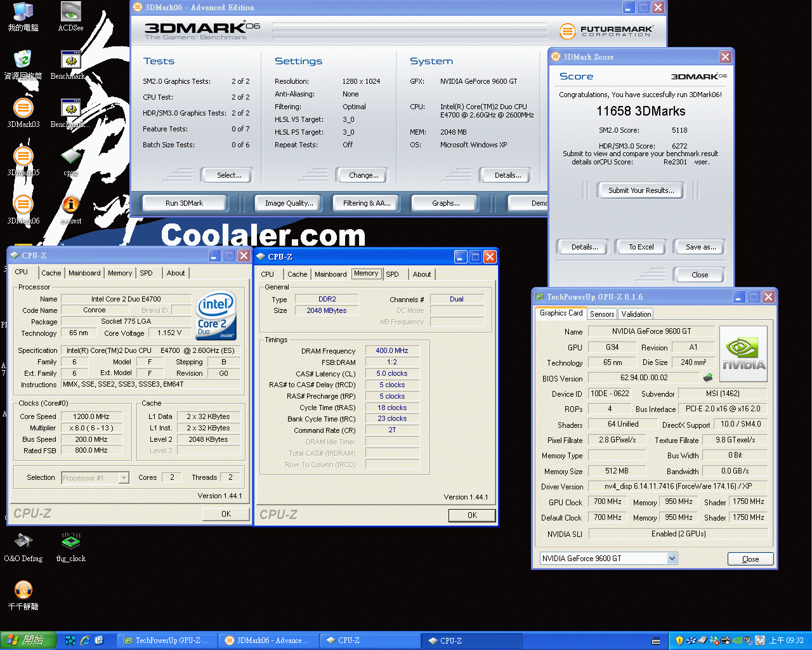Viewport: 812px width, 650px height.
Task: Open the thg_clock desktop icon
Action: coord(70,547)
